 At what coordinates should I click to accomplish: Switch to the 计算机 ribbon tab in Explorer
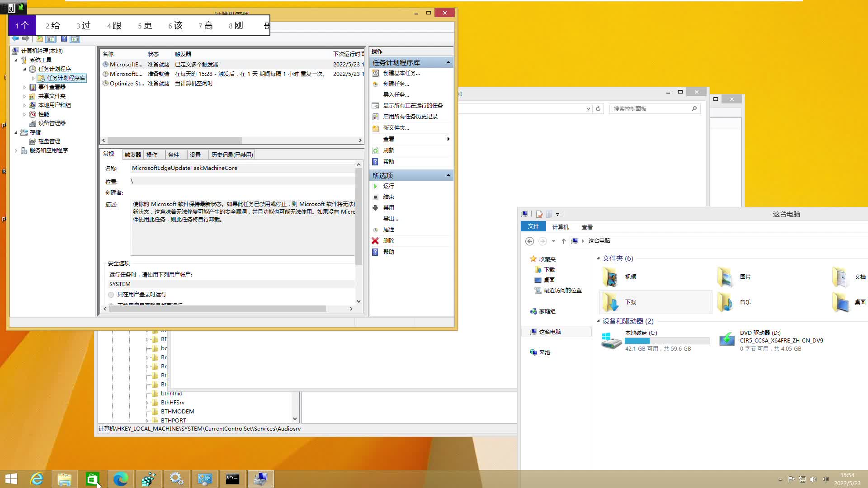pyautogui.click(x=560, y=226)
